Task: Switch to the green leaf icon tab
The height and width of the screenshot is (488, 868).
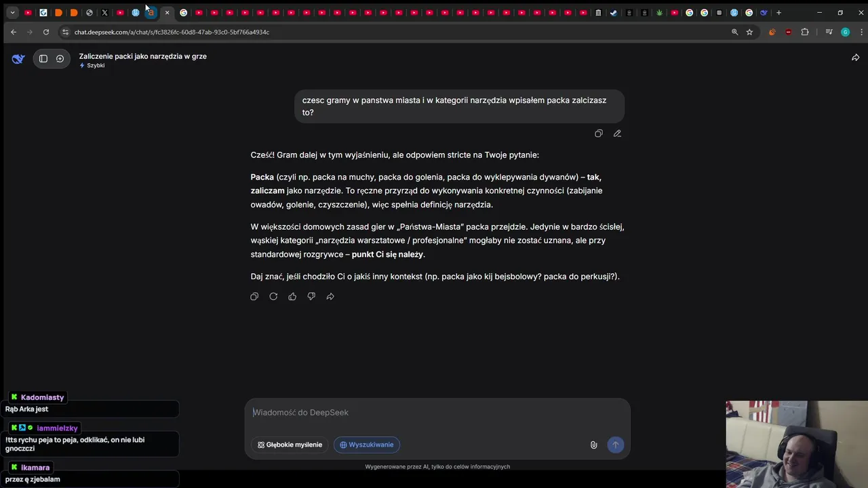Action: [x=659, y=12]
